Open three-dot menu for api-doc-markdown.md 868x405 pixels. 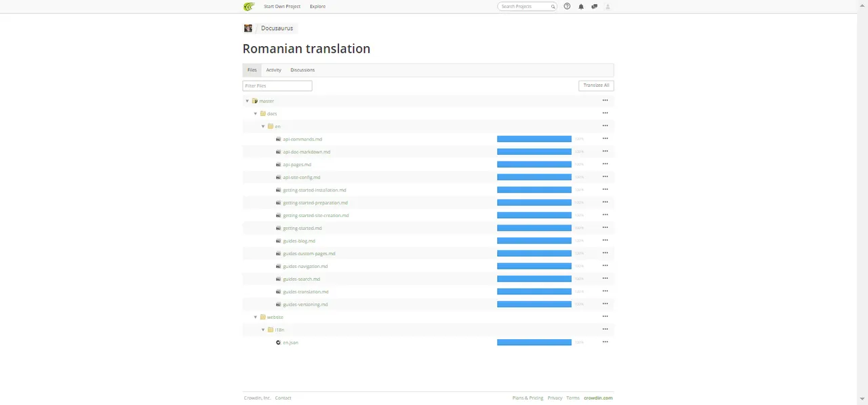[605, 151]
